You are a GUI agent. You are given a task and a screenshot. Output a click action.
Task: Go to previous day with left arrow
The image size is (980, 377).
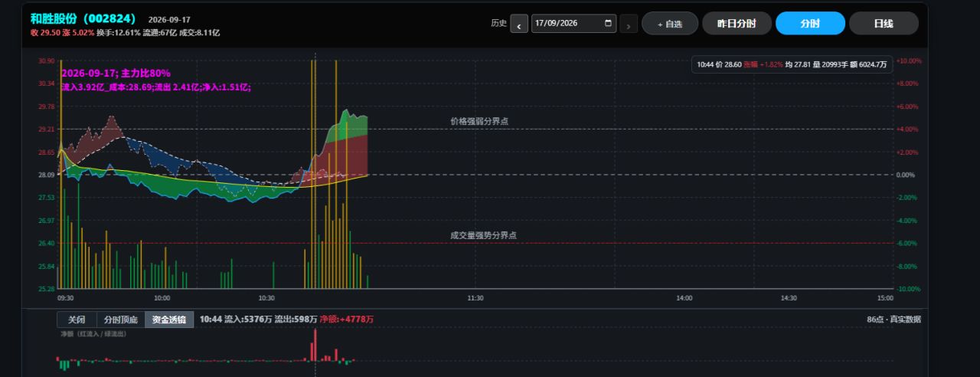point(519,24)
